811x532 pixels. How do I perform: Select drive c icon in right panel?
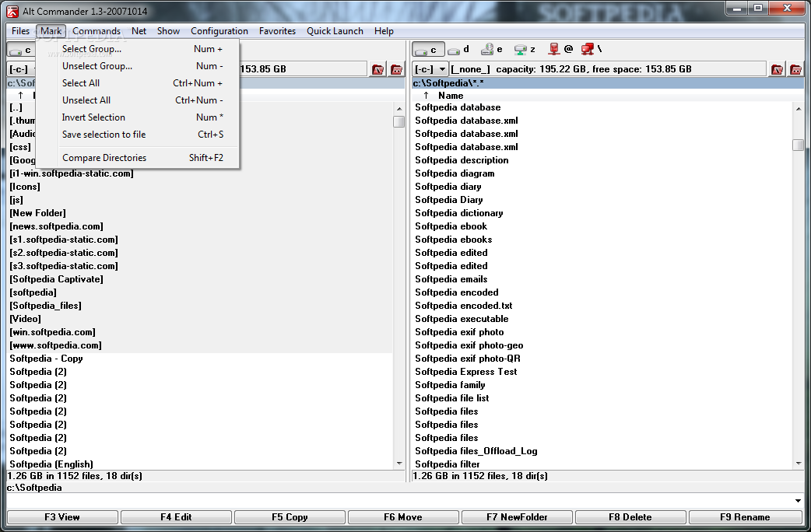[x=428, y=50]
